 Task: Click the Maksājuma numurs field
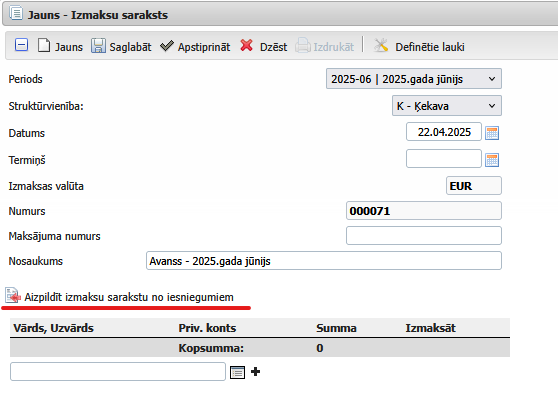click(424, 236)
